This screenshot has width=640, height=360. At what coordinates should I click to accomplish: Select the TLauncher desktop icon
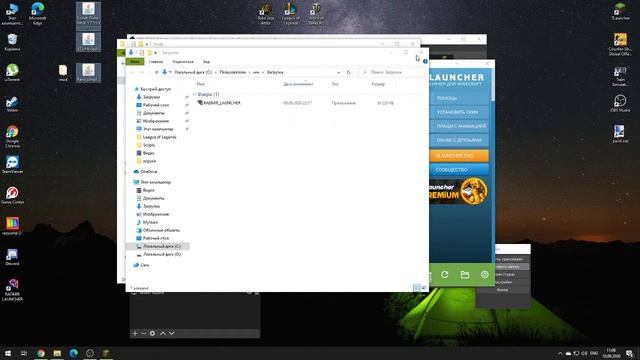(620, 11)
